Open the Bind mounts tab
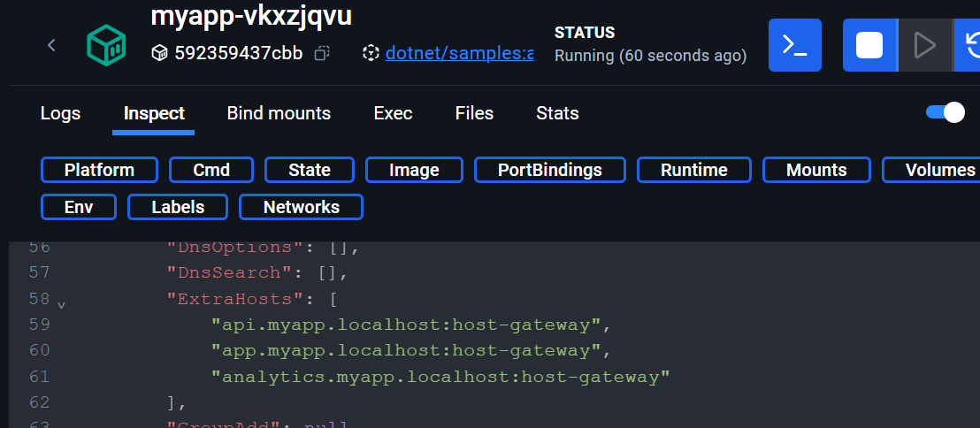This screenshot has width=980, height=428. tap(279, 113)
